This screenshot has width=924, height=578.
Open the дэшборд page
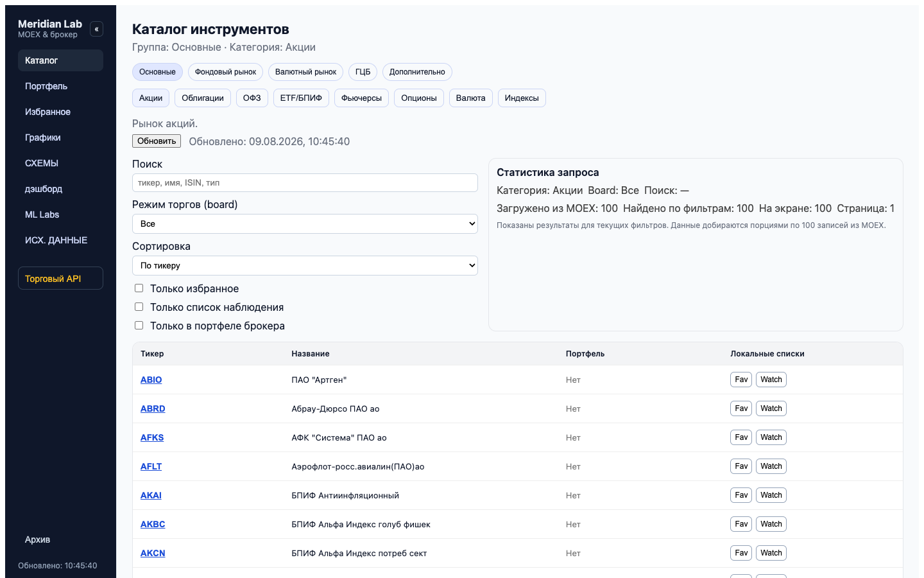[x=60, y=189]
